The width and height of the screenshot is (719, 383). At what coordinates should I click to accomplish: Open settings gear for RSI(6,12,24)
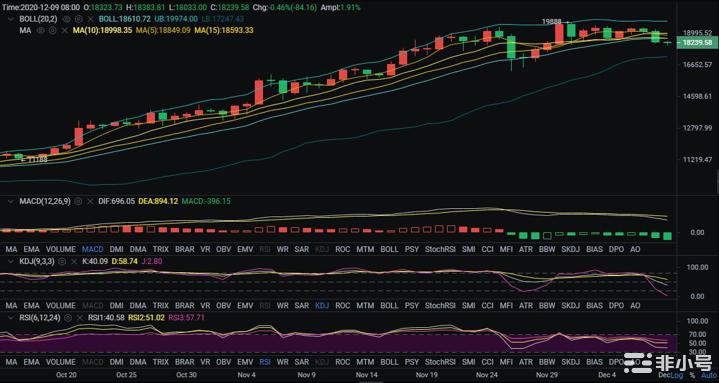coord(68,317)
